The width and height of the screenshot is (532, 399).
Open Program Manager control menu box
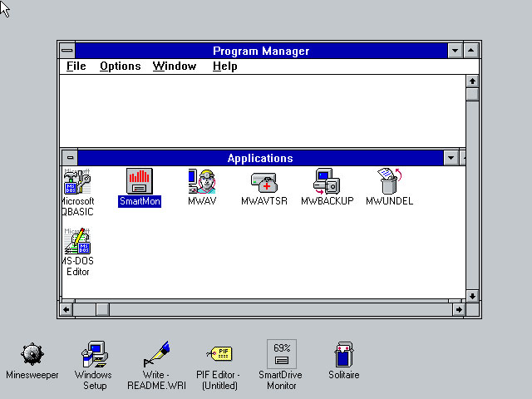(67, 51)
